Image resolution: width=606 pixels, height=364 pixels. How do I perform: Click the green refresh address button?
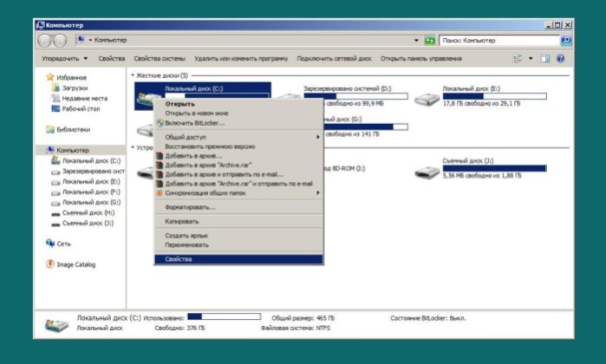tap(430, 40)
